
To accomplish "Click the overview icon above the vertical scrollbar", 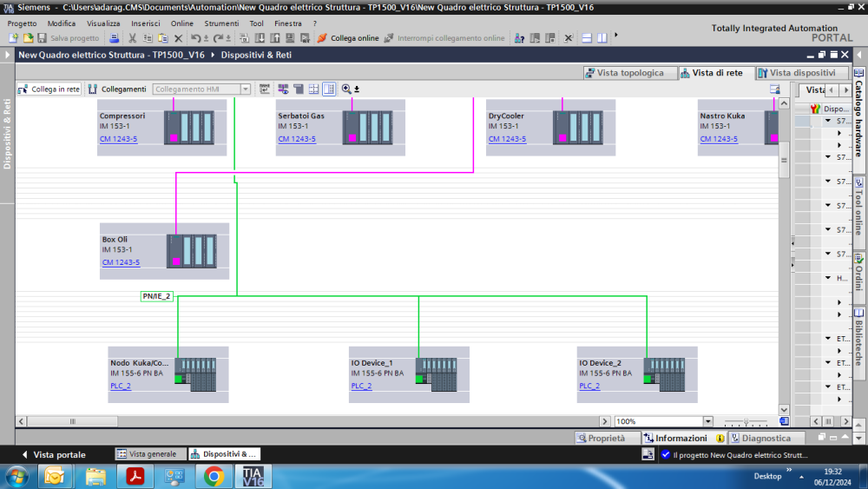I will pyautogui.click(x=775, y=89).
